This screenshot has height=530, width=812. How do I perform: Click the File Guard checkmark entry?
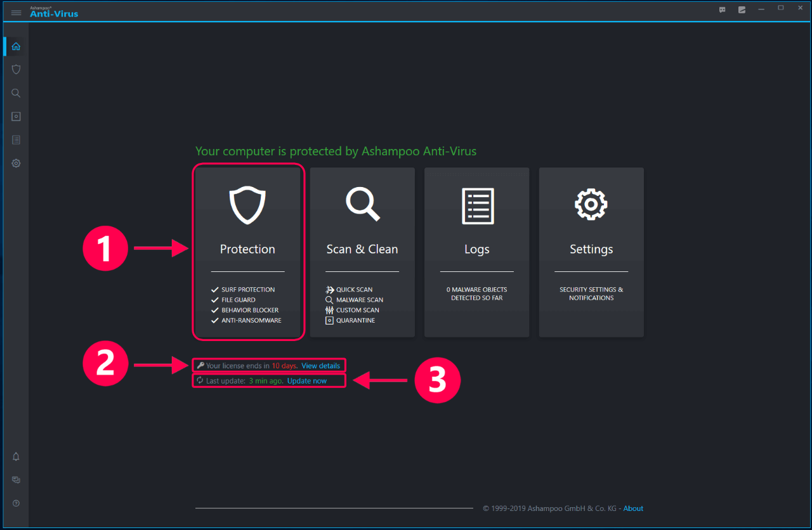tap(233, 300)
